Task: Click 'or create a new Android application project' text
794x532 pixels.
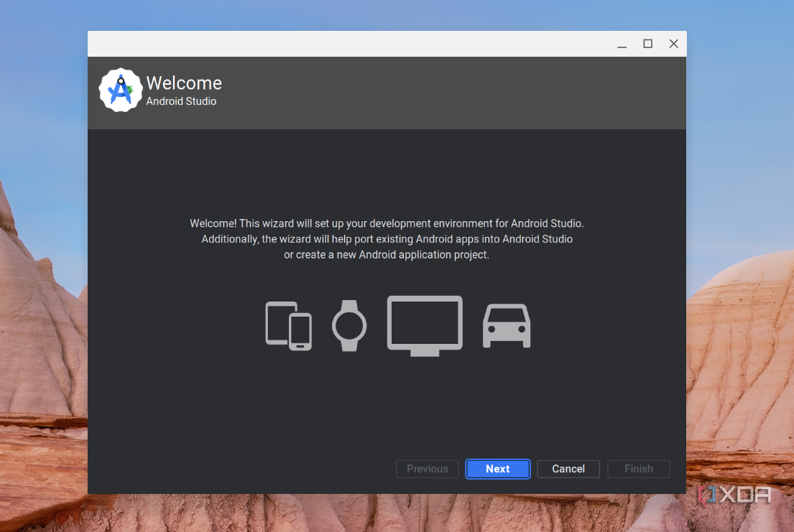Action: click(x=387, y=255)
